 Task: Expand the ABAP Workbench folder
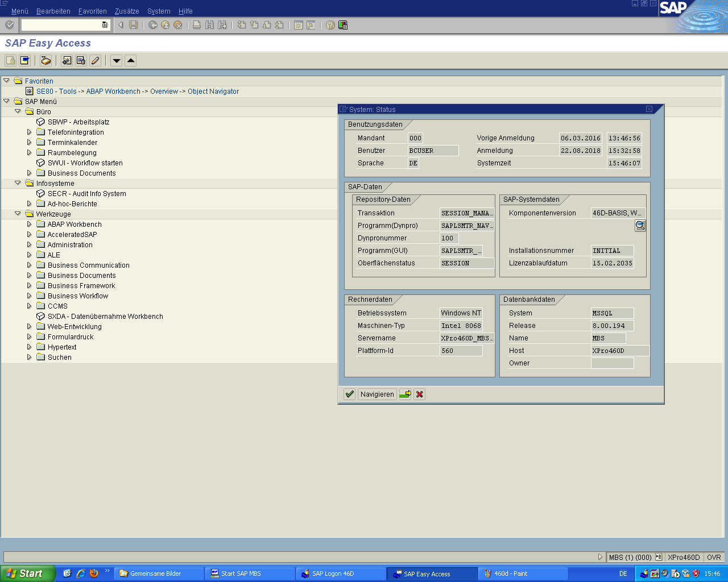coord(30,224)
